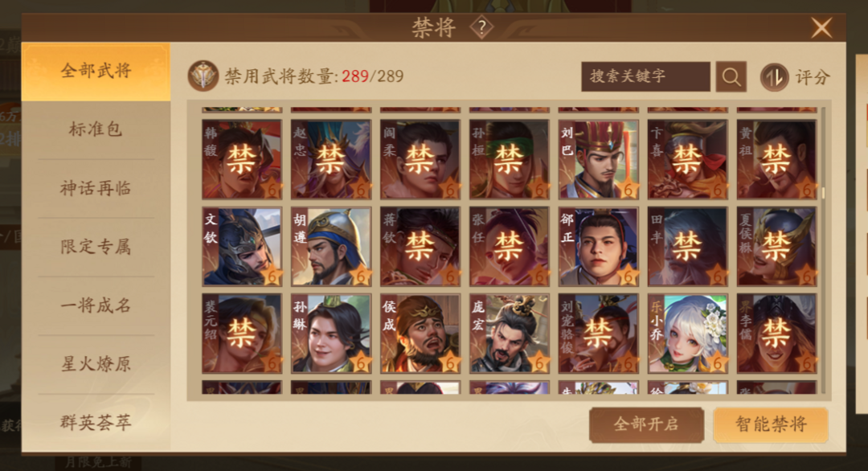This screenshot has height=471, width=868.
Task: Open the 星火燎原 category tab
Action: (96, 364)
